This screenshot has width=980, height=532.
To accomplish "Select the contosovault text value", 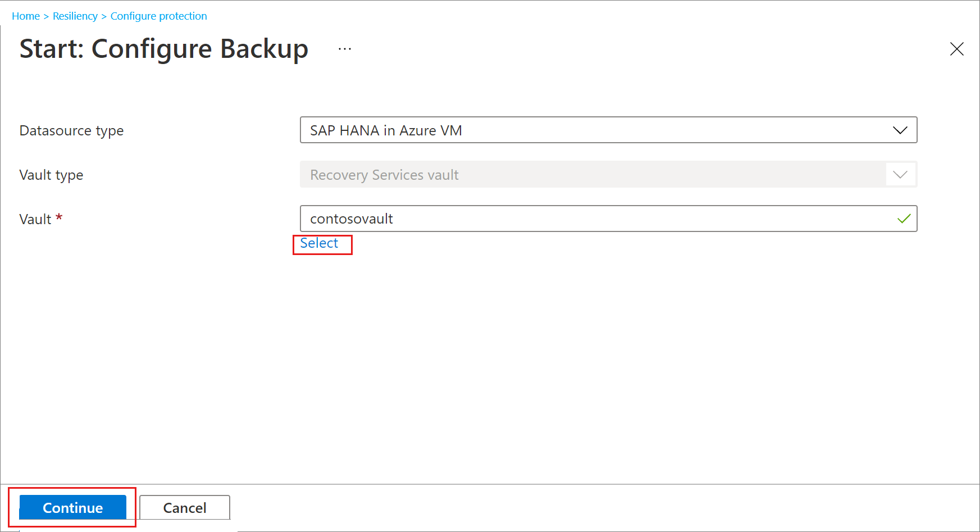I will click(x=350, y=219).
